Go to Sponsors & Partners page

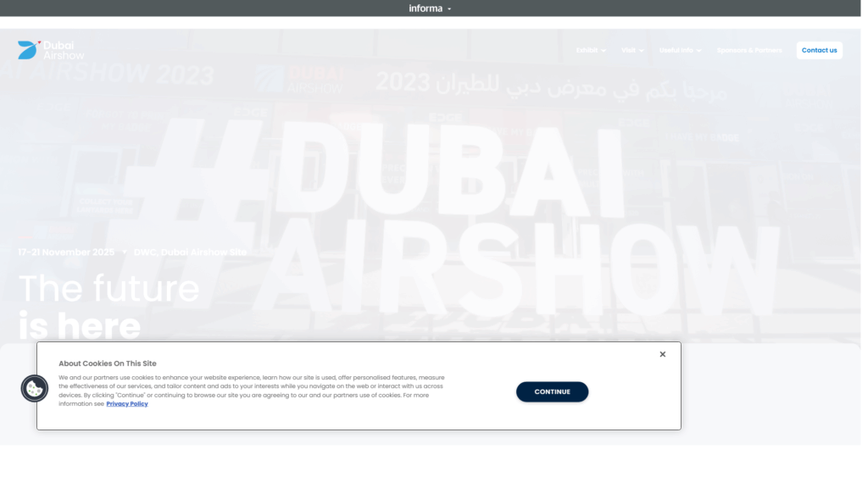point(749,50)
